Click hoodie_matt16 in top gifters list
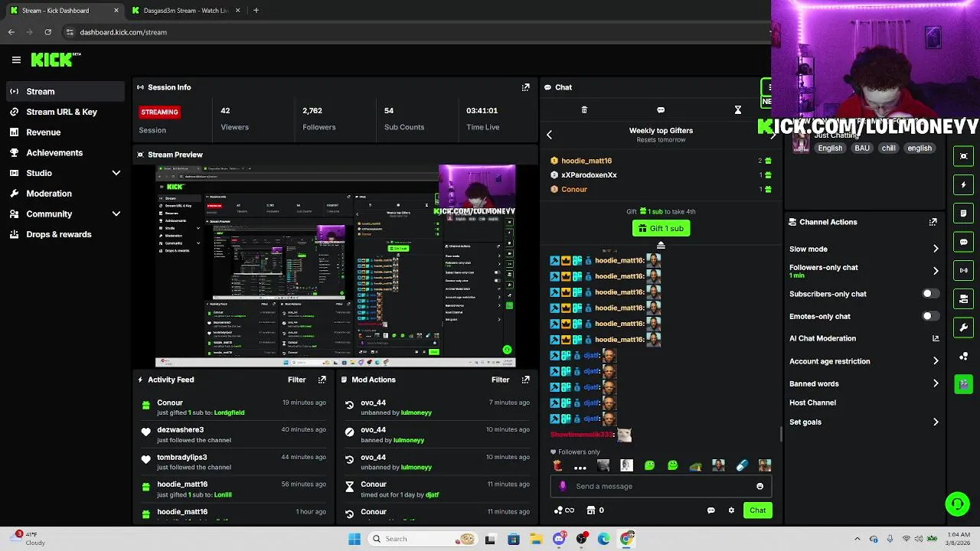Viewport: 980px width, 551px height. (586, 161)
